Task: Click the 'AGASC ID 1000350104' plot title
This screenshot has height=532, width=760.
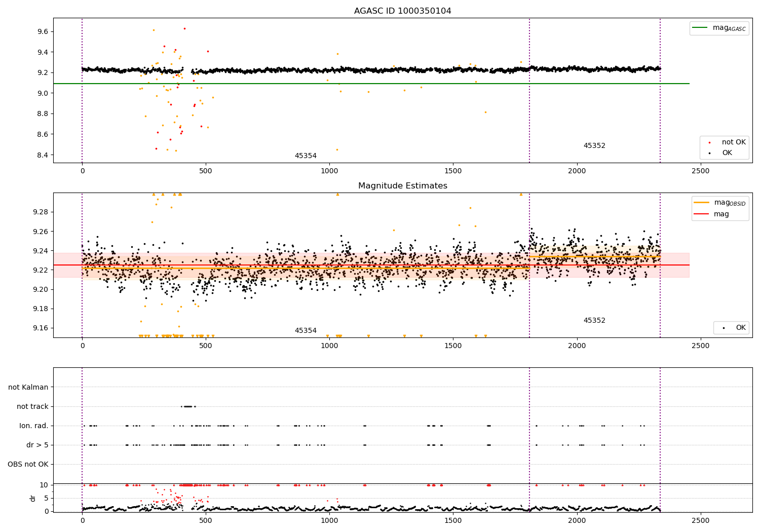Action: pos(402,11)
